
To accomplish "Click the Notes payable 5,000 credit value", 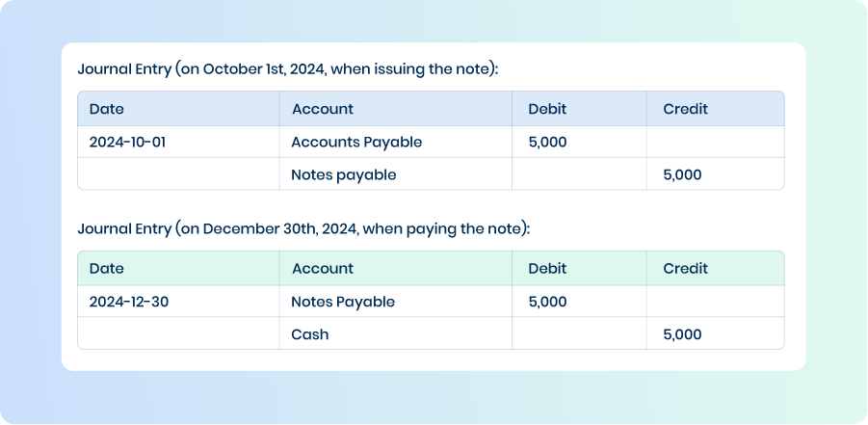I will point(682,175).
